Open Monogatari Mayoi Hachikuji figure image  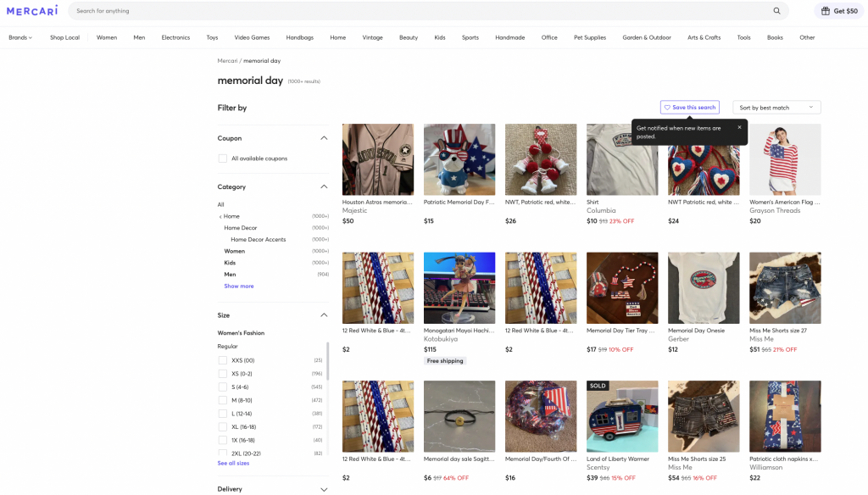pos(459,288)
